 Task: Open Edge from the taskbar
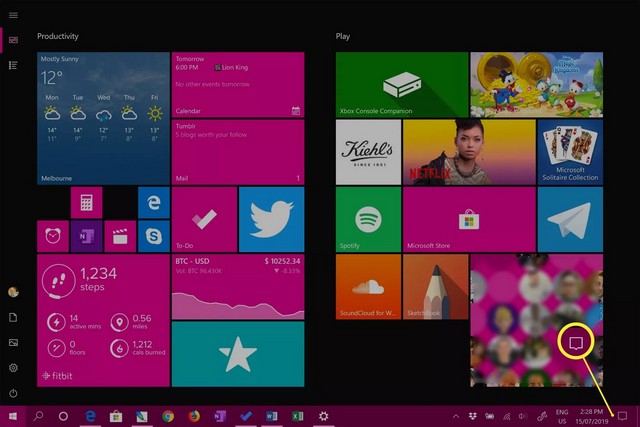tap(90, 416)
